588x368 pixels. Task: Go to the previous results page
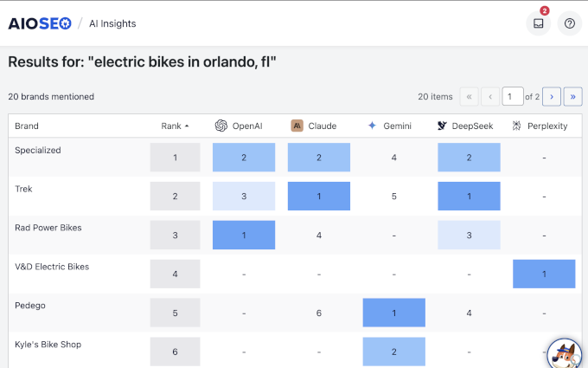point(491,97)
